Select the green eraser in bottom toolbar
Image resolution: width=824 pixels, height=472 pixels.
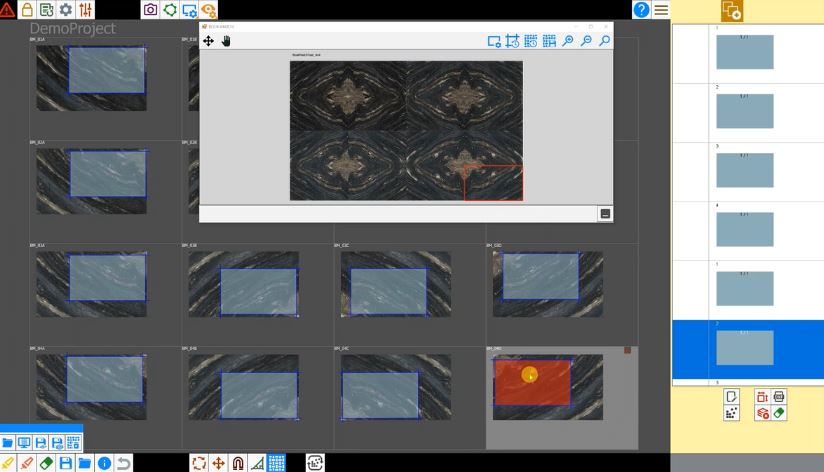click(x=46, y=463)
